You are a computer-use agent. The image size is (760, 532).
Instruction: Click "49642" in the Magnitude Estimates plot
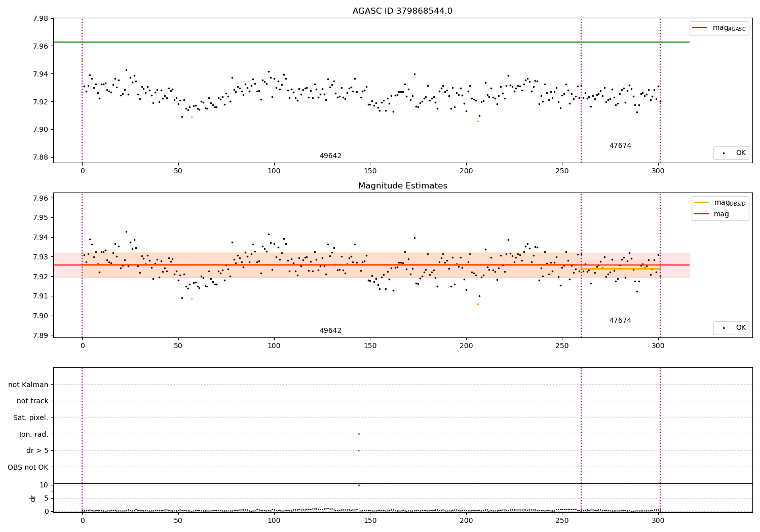pos(330,330)
